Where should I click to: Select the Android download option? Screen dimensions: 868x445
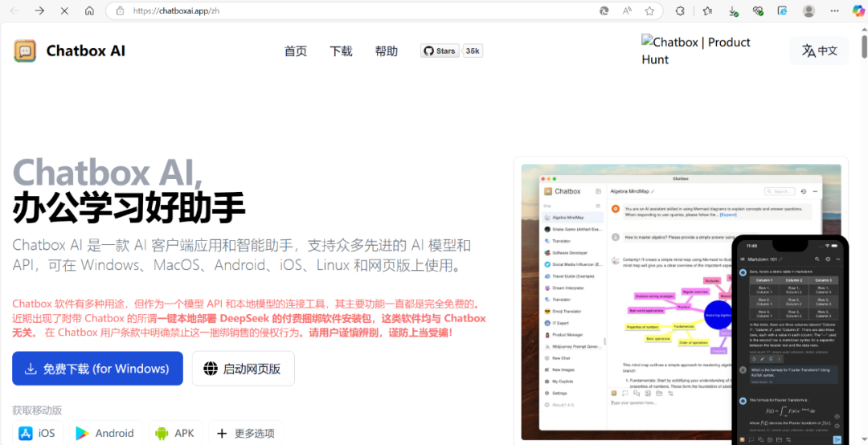tap(105, 433)
